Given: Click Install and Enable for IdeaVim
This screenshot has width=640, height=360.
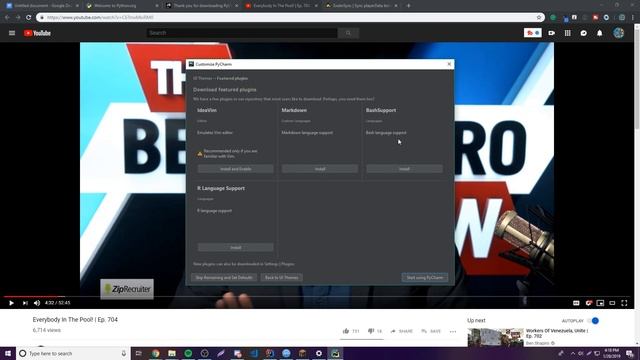Looking at the screenshot, I should coord(236,169).
